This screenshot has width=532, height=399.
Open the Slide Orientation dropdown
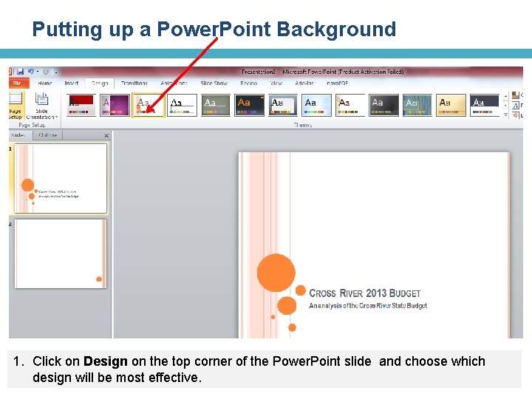pos(41,106)
